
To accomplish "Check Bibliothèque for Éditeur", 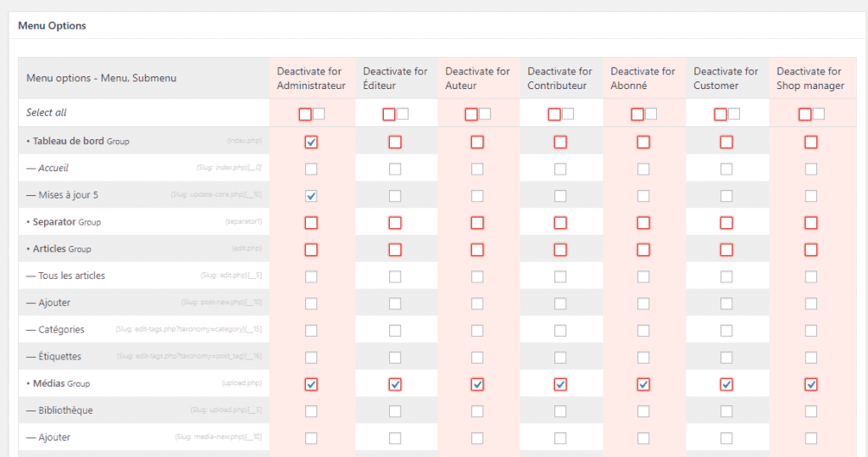I will (395, 411).
